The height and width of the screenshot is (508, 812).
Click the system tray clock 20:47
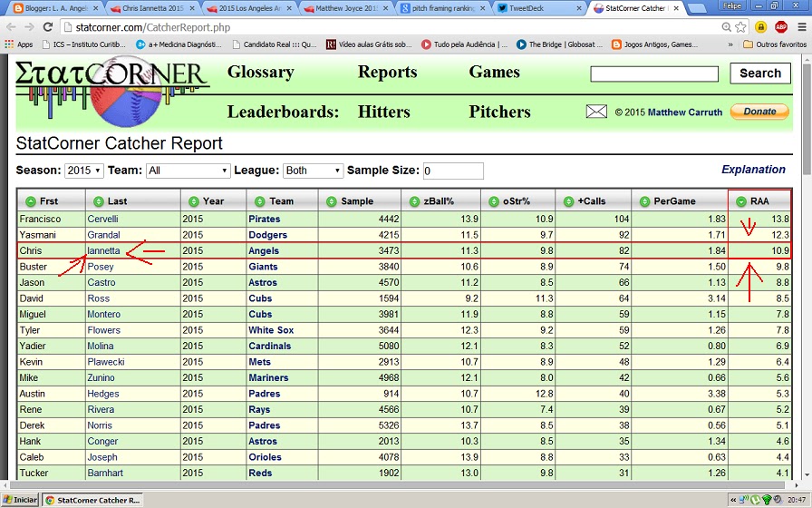[797, 500]
